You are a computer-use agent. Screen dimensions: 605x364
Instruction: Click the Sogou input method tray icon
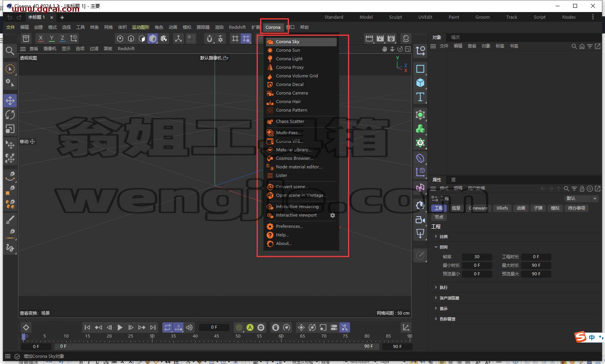581,337
